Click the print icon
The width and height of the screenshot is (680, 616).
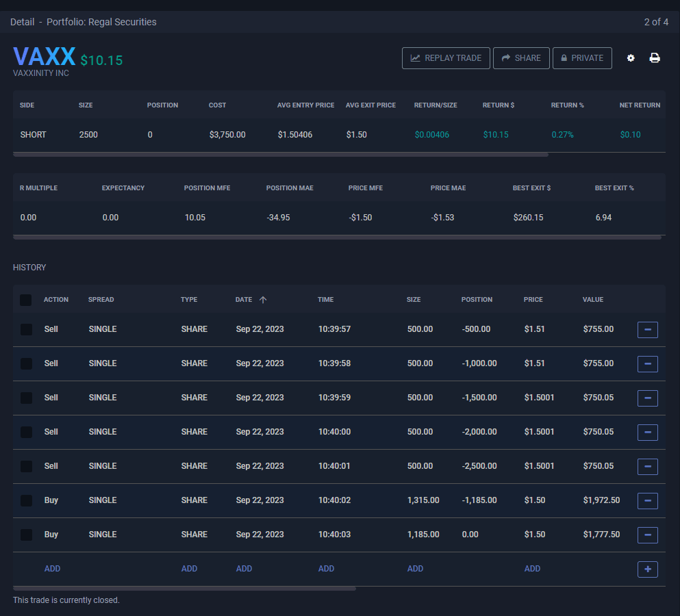click(655, 58)
